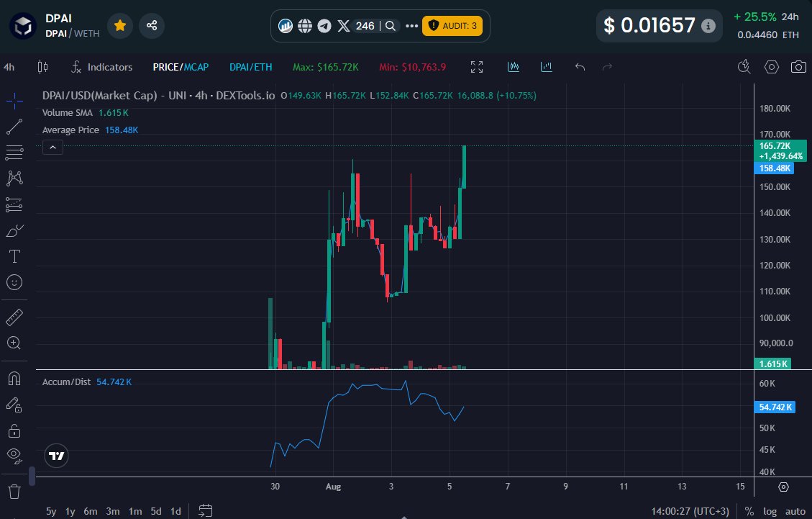Click the bar chart trades overlay icon
This screenshot has width=812, height=519.
[514, 66]
